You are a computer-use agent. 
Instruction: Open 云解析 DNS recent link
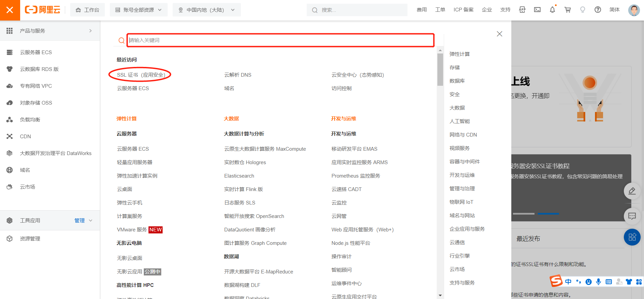(x=238, y=75)
